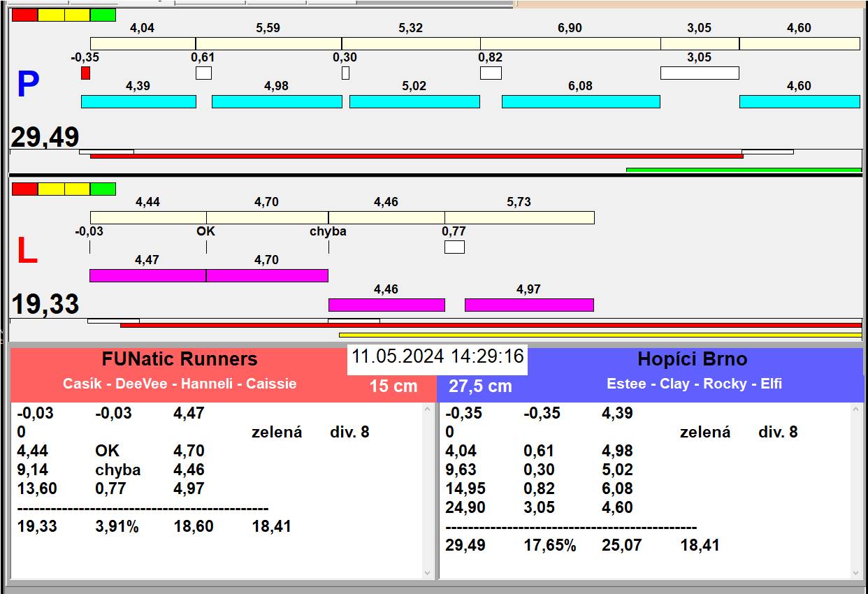Click the 15 cm jump height label
The image size is (868, 594).
pyautogui.click(x=393, y=386)
